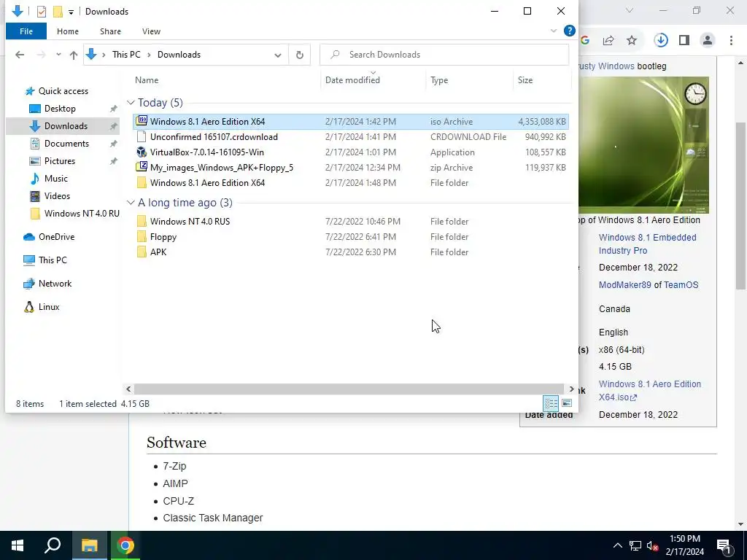Image resolution: width=747 pixels, height=560 pixels.
Task: Open Documents in the navigation pane
Action: pyautogui.click(x=66, y=144)
